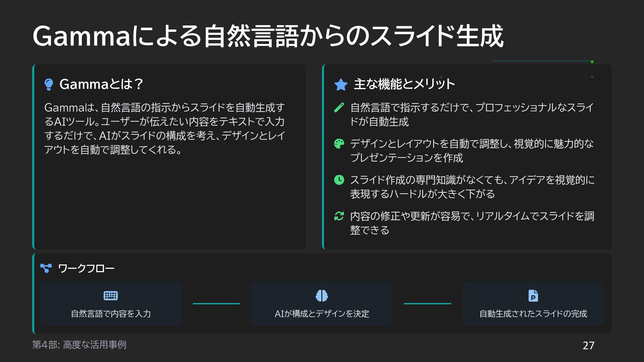The image size is (644, 362).
Task: Click the presentation file icon in last step
Action: [533, 296]
